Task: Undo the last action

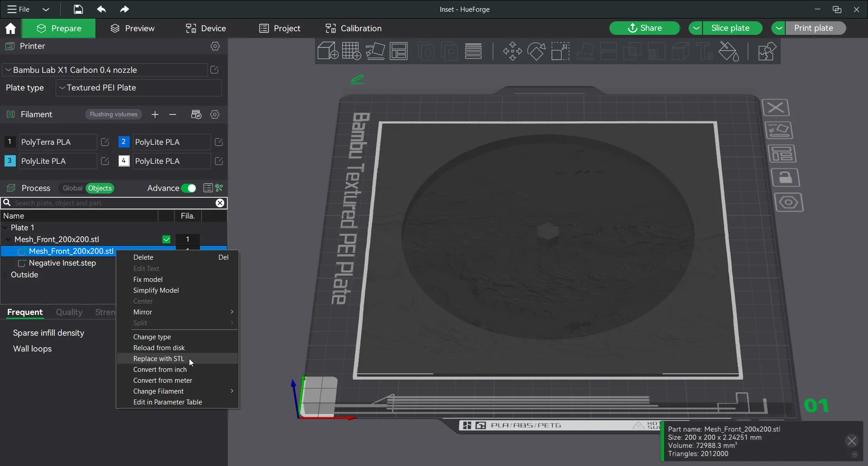Action: pyautogui.click(x=101, y=9)
